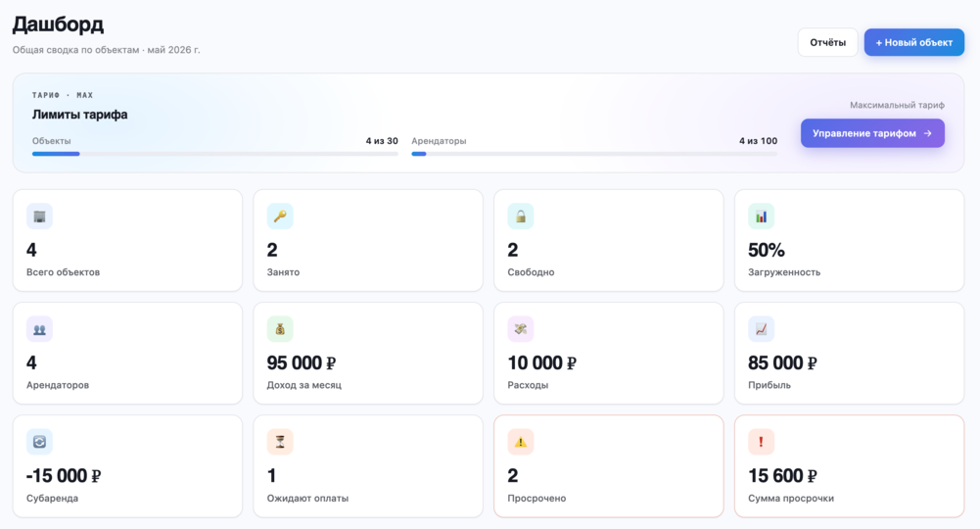The width and height of the screenshot is (980, 529).
Task: Click the bar chart icon above Загруженность
Action: [762, 216]
